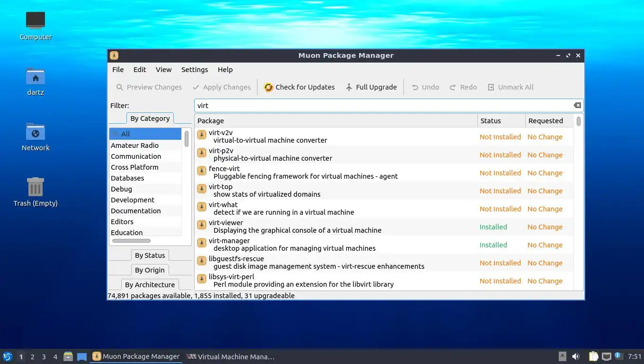The width and height of the screenshot is (644, 364).
Task: Click the package icon beside libsys-virt-perl
Action: click(202, 279)
